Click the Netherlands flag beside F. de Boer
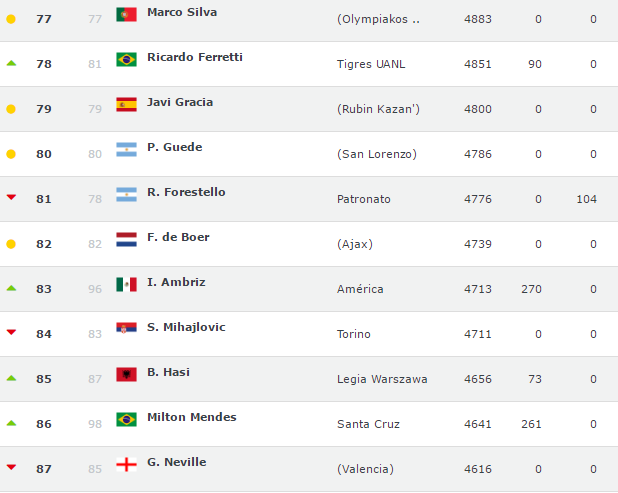This screenshot has height=493, width=618. tap(126, 239)
